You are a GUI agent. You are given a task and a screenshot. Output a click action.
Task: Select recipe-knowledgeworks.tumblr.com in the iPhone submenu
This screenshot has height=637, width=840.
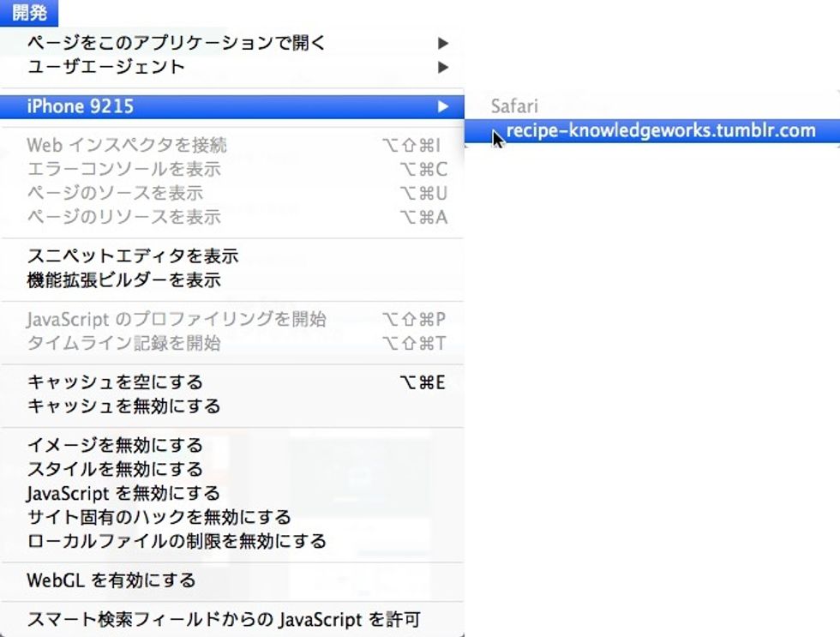coord(660,130)
